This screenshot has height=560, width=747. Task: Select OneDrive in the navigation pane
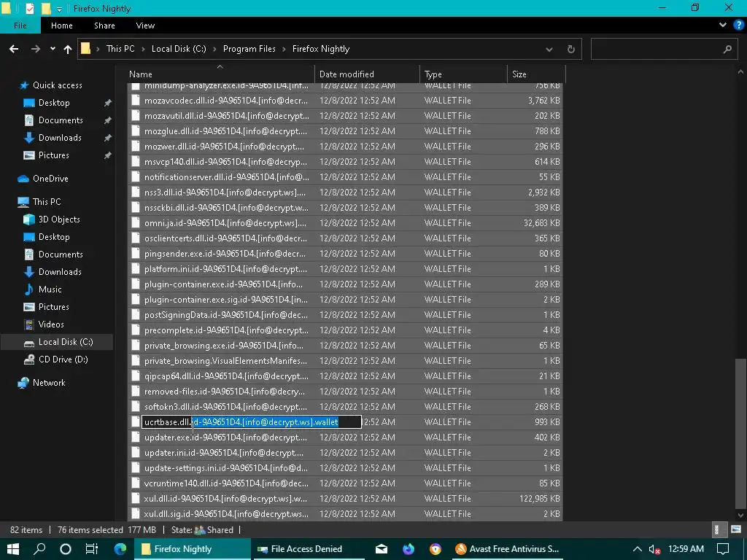[50, 179]
